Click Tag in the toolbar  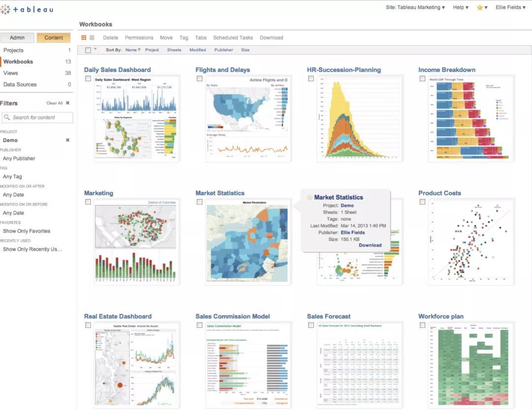pyautogui.click(x=184, y=37)
